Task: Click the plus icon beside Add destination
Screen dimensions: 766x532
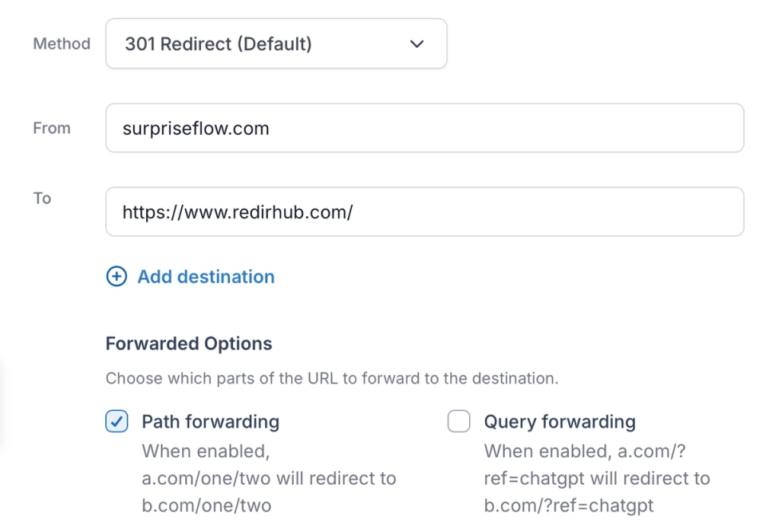Action: click(x=116, y=276)
